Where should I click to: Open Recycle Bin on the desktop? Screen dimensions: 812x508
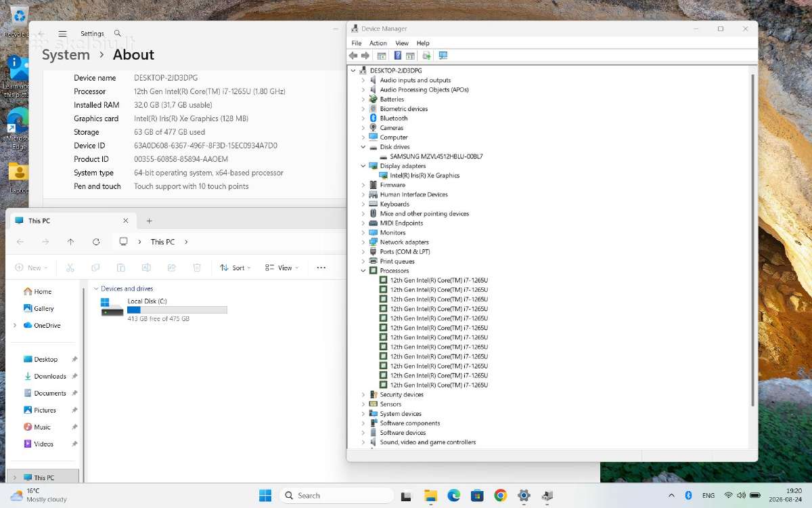(19, 20)
